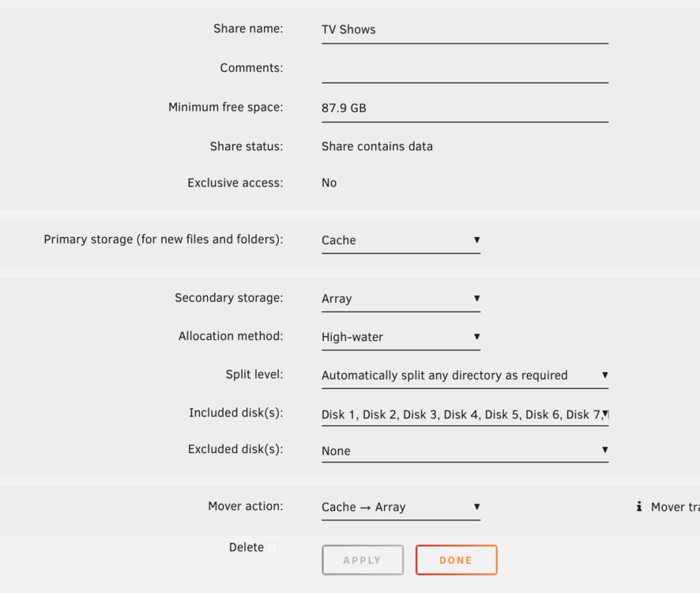This screenshot has width=700, height=593.
Task: Click the 'Excluded disk(s):' label
Action: pos(235,449)
